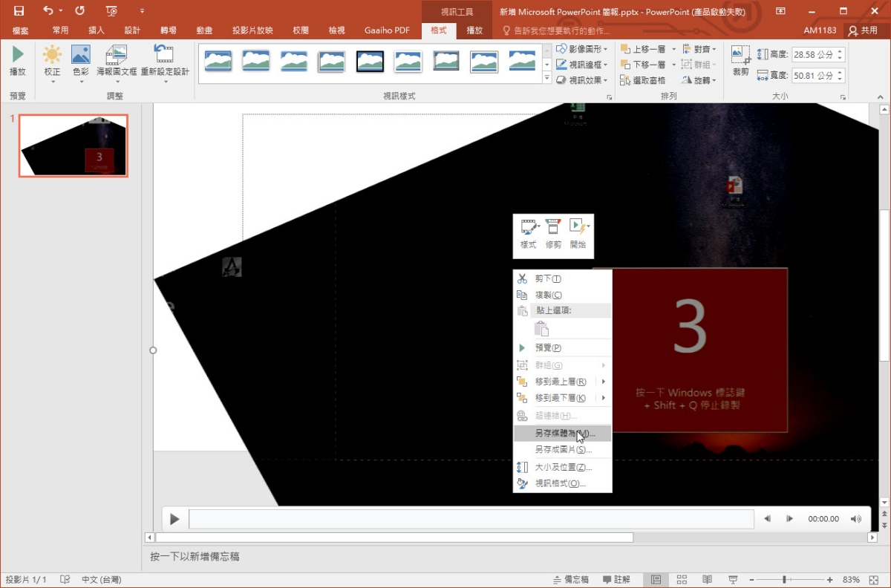Switch to slide sorter view in status bar
This screenshot has width=891, height=588.
[x=682, y=579]
